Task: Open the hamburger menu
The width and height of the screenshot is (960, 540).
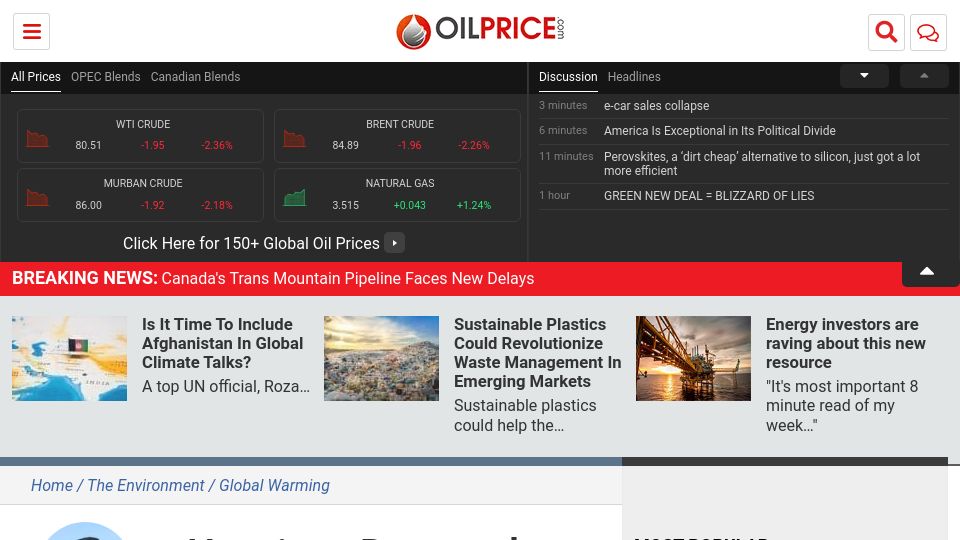Action: click(x=31, y=31)
